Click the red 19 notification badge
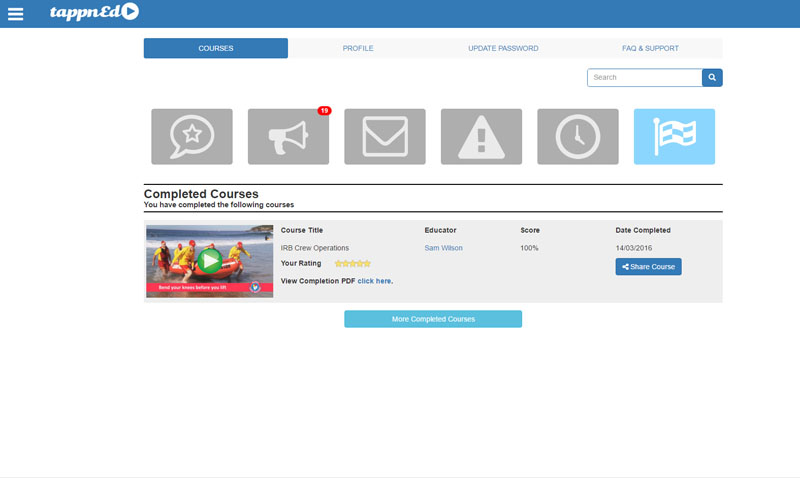Viewport: 800px width, 478px height. pyautogui.click(x=324, y=111)
